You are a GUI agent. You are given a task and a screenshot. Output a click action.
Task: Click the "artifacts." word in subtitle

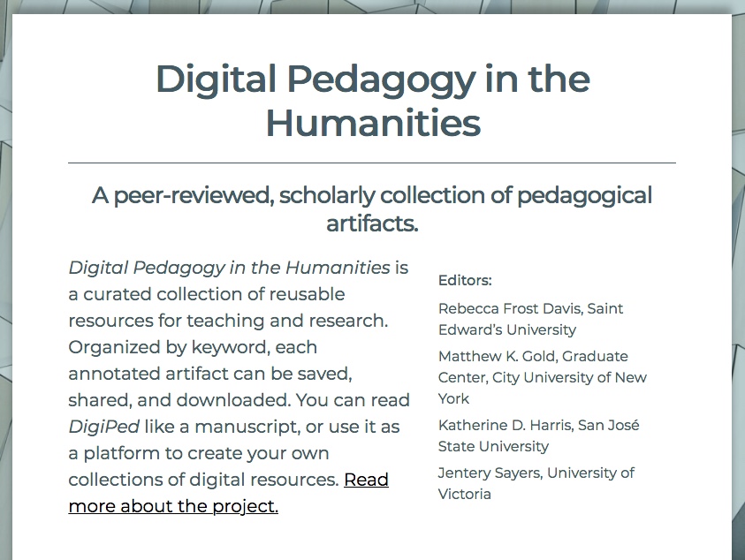(372, 223)
